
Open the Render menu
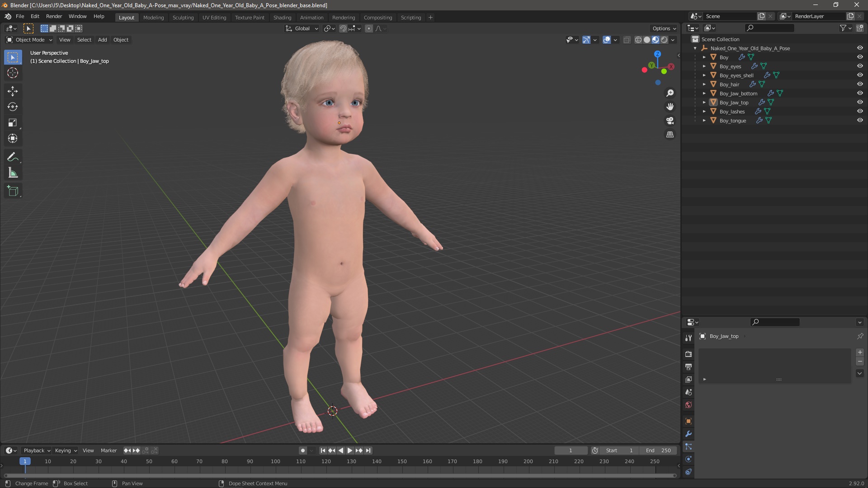[x=54, y=16]
